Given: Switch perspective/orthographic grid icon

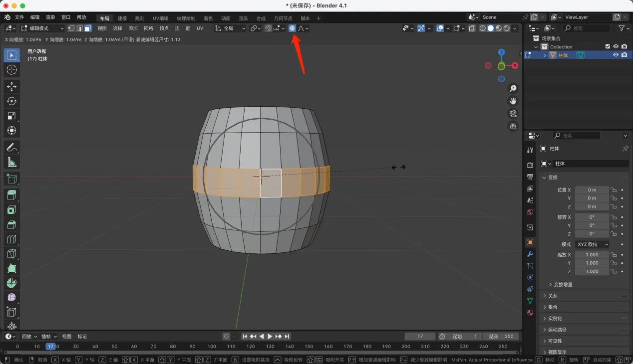Looking at the screenshot, I should (x=513, y=127).
